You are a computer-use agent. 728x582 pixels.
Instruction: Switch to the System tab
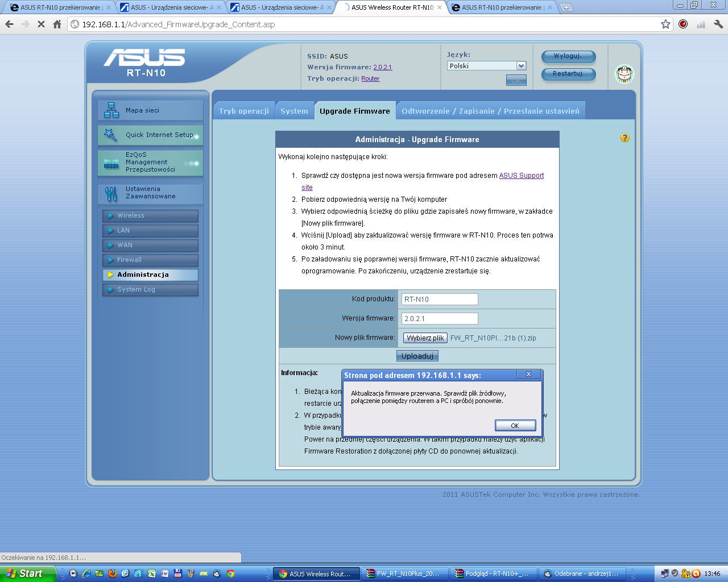(x=295, y=110)
